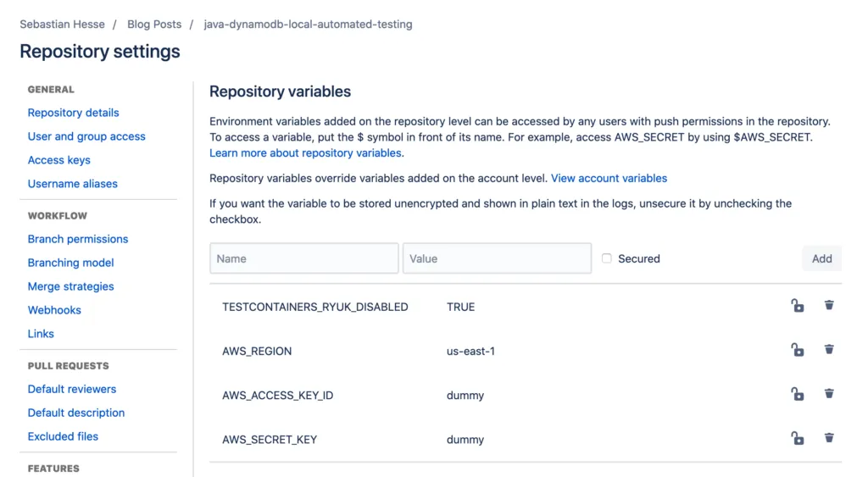Click the Repository settings page title

[100, 52]
